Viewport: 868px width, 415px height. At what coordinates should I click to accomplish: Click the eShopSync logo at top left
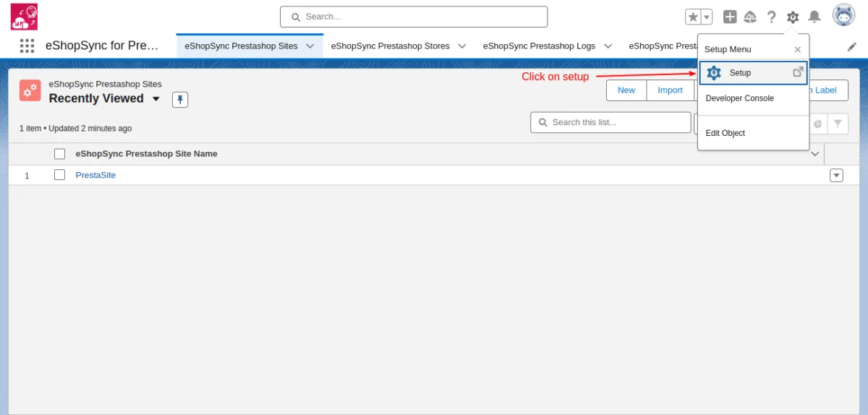point(24,17)
